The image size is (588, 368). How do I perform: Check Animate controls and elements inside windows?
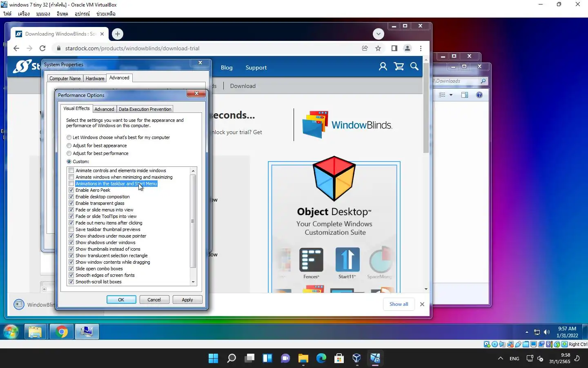pos(71,171)
